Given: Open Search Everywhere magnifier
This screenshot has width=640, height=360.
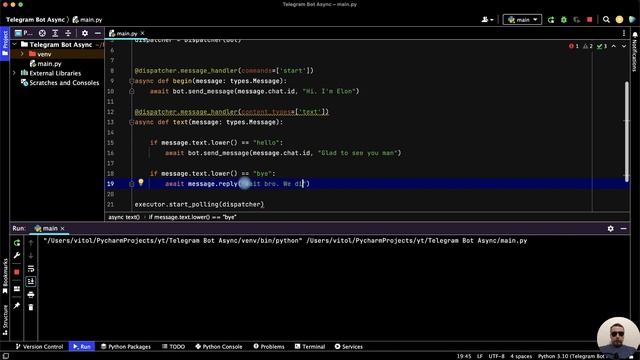Looking at the screenshot, I should tap(606, 20).
